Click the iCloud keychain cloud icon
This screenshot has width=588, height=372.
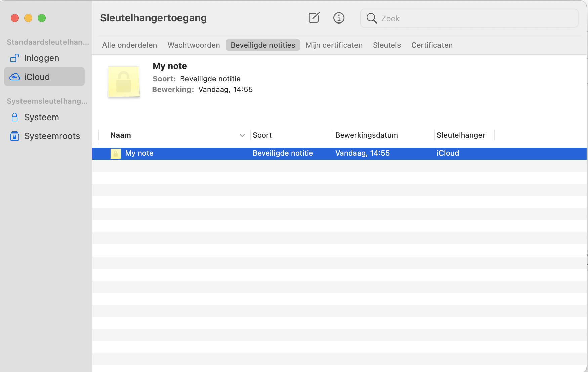(x=15, y=77)
